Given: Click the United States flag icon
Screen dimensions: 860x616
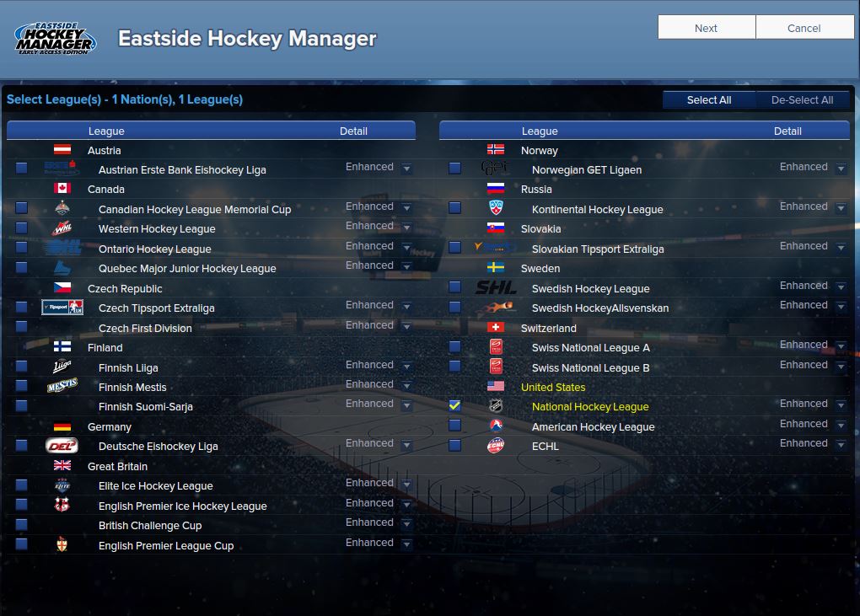Looking at the screenshot, I should coord(495,387).
